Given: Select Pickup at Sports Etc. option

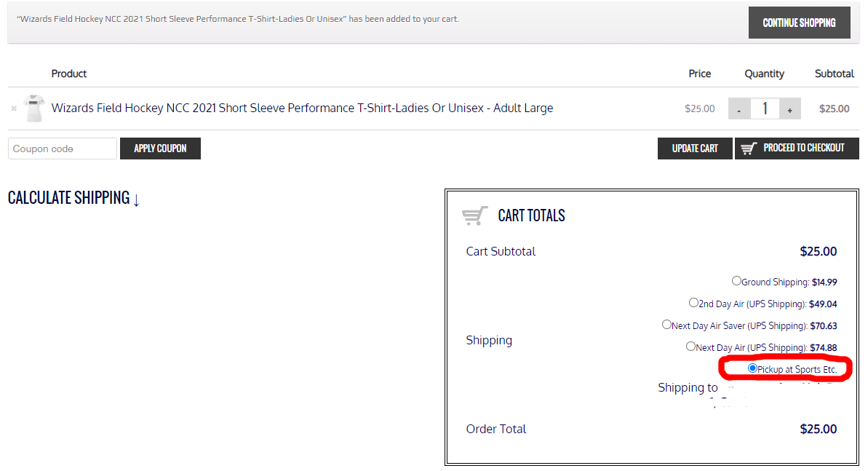Looking at the screenshot, I should 752,368.
